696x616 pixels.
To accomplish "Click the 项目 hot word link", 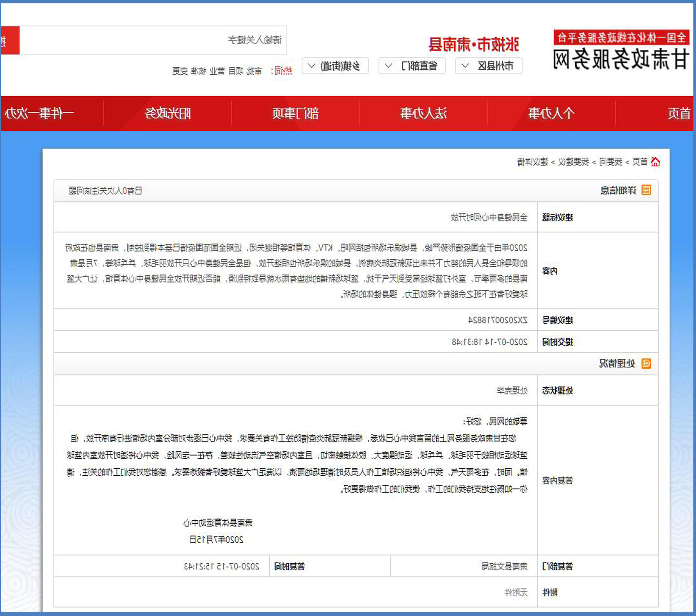I will click(x=236, y=71).
